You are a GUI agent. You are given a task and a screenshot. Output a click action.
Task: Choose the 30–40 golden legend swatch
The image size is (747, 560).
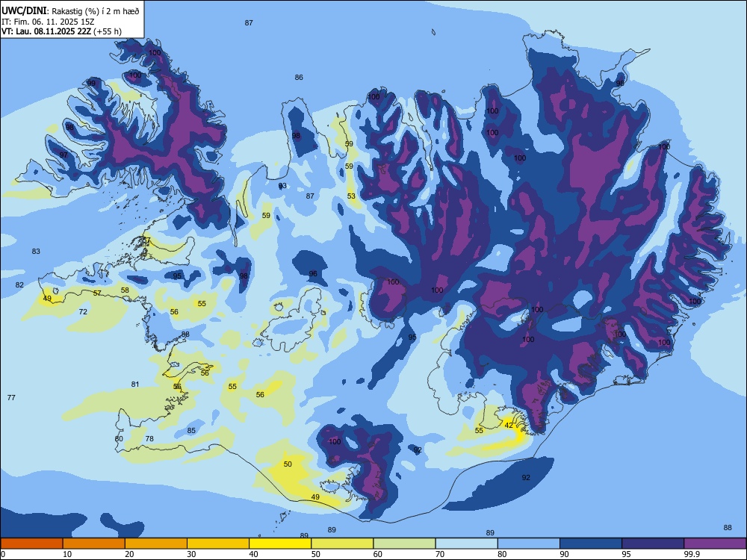point(218,544)
